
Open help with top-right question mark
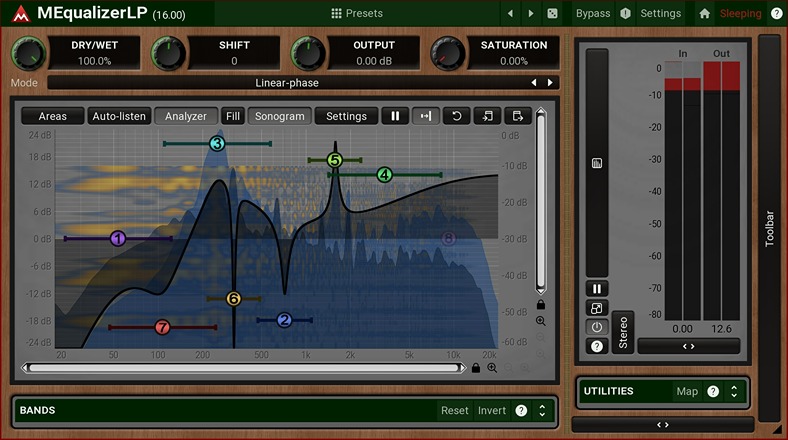point(776,14)
